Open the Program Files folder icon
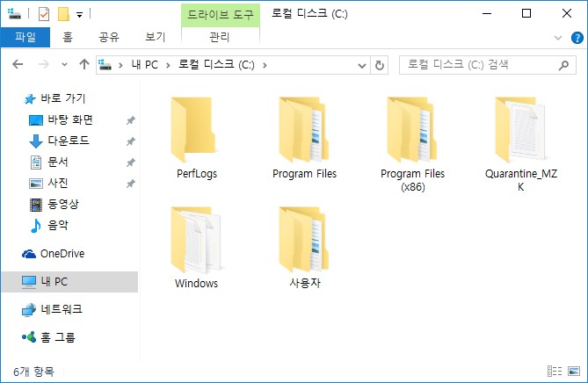Screen dimensions: 588x383 [304, 129]
